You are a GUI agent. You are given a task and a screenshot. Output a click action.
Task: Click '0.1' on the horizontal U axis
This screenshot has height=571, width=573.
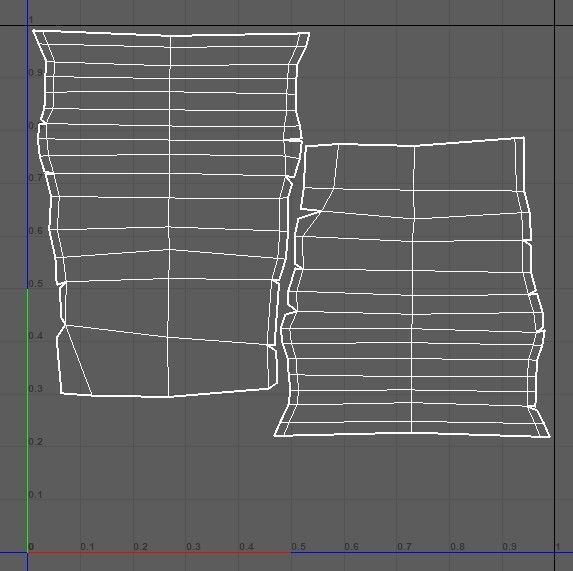tap(87, 547)
